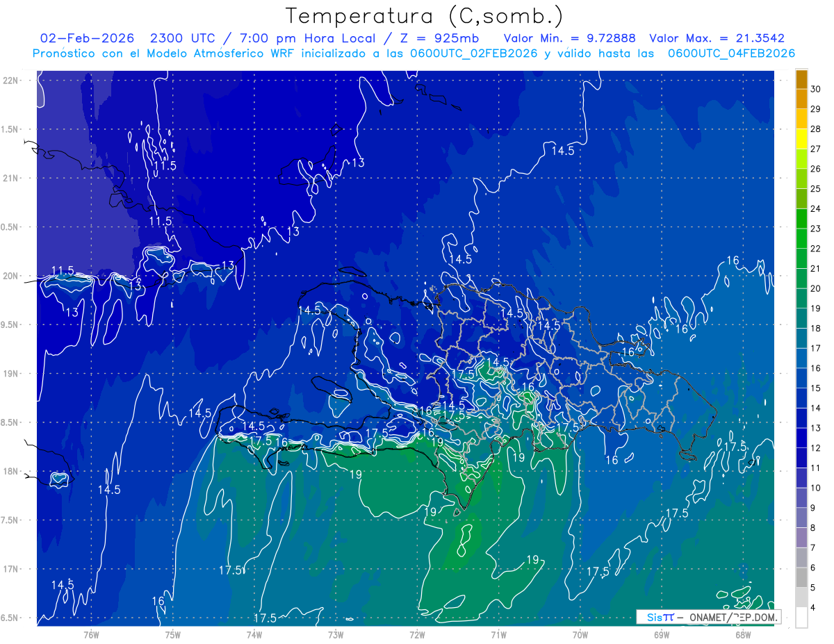Click the "76W" longitude axis label
Screen dimensions: 834x644
91,635
